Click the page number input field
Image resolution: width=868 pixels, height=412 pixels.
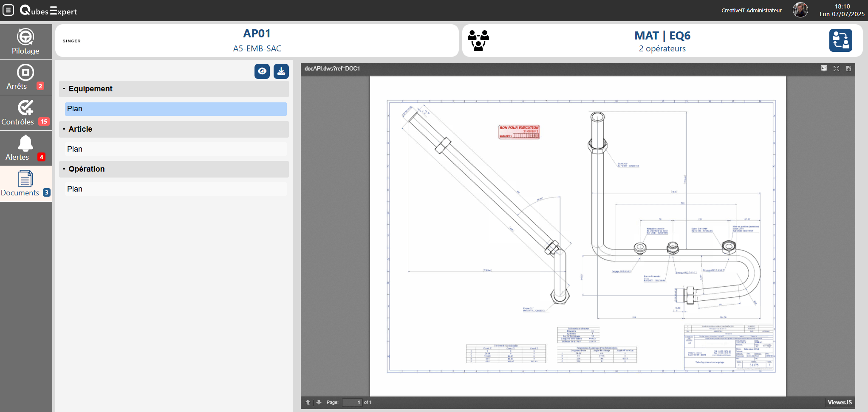click(352, 402)
